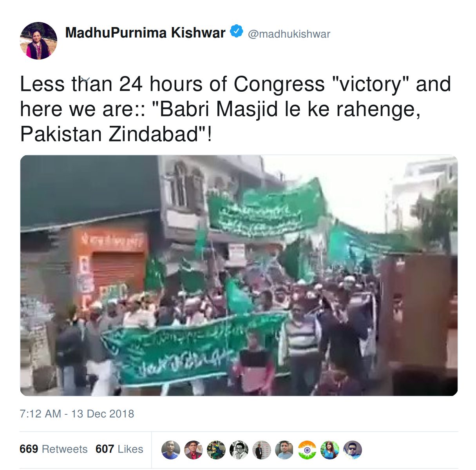Screen dimensions: 476x470
Task: Open the @madhukishwar handle link
Action: [289, 34]
